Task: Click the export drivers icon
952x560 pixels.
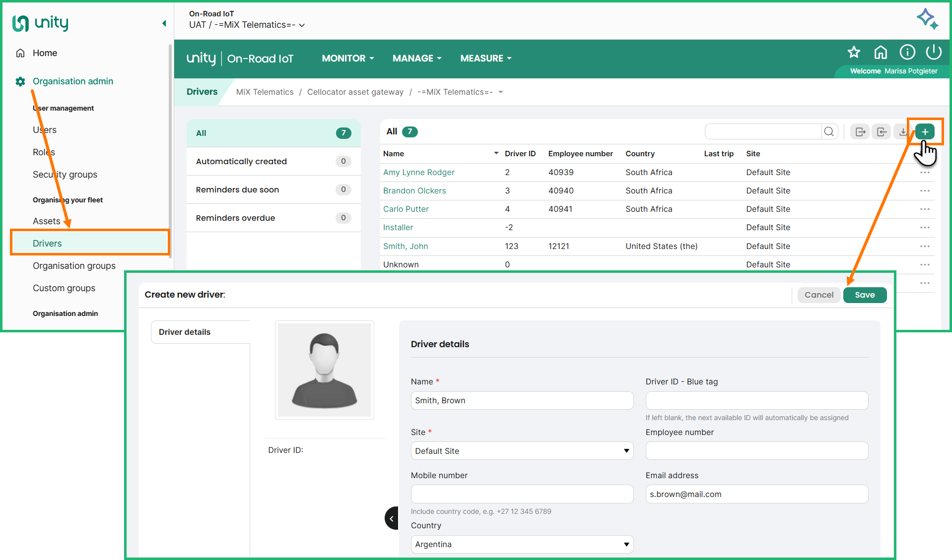Action: (860, 132)
